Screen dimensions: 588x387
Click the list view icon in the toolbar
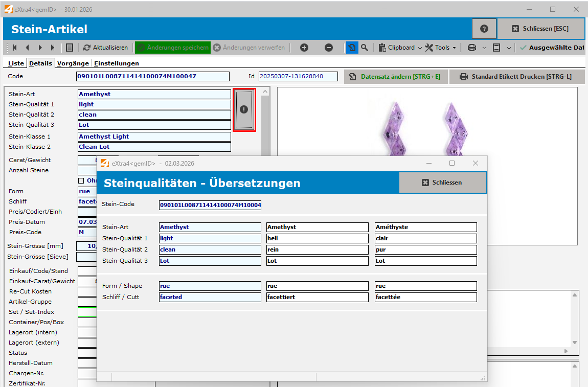tap(69, 47)
